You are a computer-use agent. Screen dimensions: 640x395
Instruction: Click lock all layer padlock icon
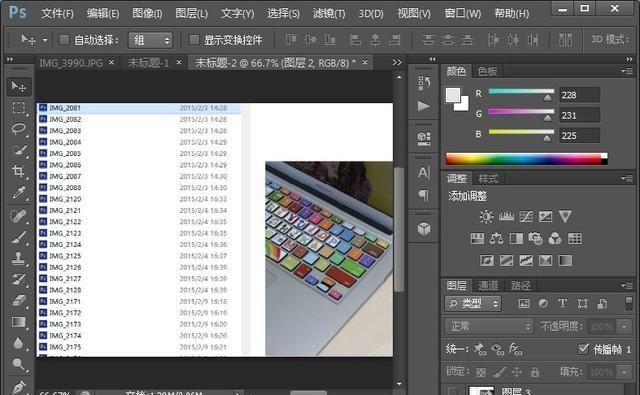[x=535, y=372]
